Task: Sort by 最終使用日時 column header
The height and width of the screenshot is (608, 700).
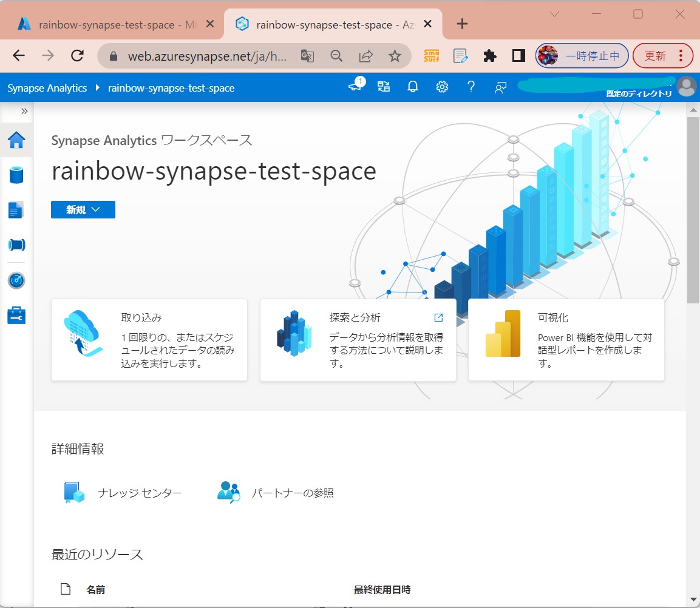Action: (382, 590)
